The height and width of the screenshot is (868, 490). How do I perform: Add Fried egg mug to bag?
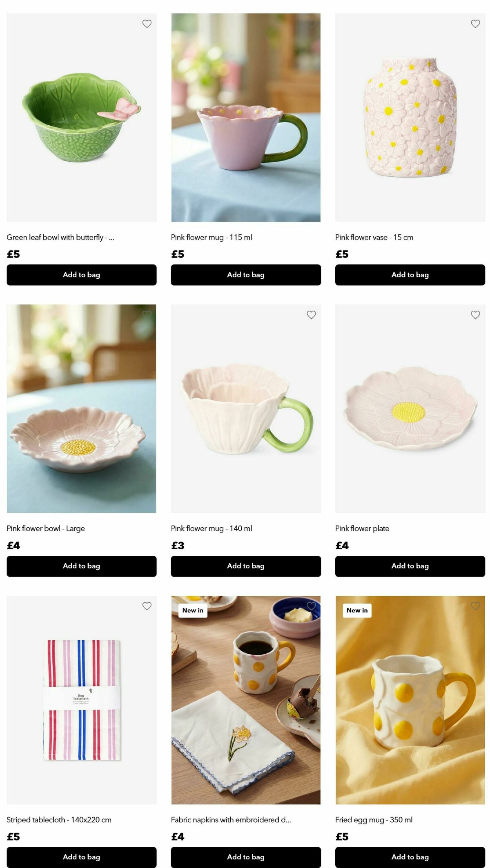tap(410, 857)
